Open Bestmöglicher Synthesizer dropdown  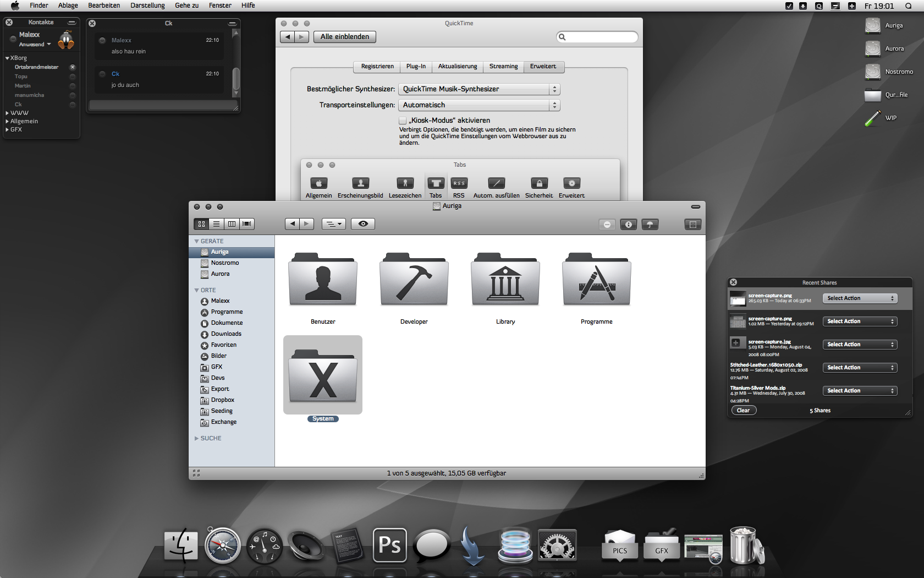[479, 89]
